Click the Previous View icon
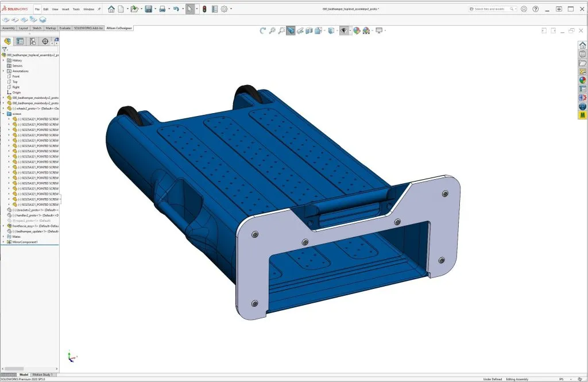Viewport: 588px width, 382px height. pyautogui.click(x=264, y=30)
